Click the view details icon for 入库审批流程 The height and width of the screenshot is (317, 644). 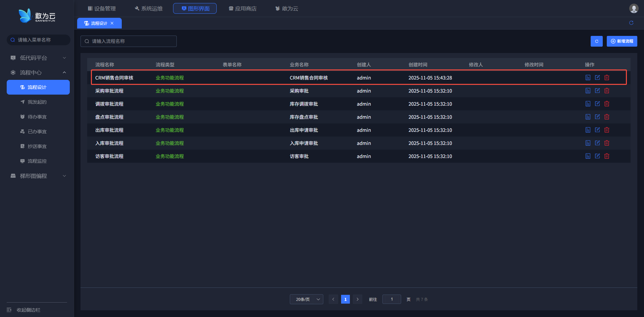coord(588,143)
